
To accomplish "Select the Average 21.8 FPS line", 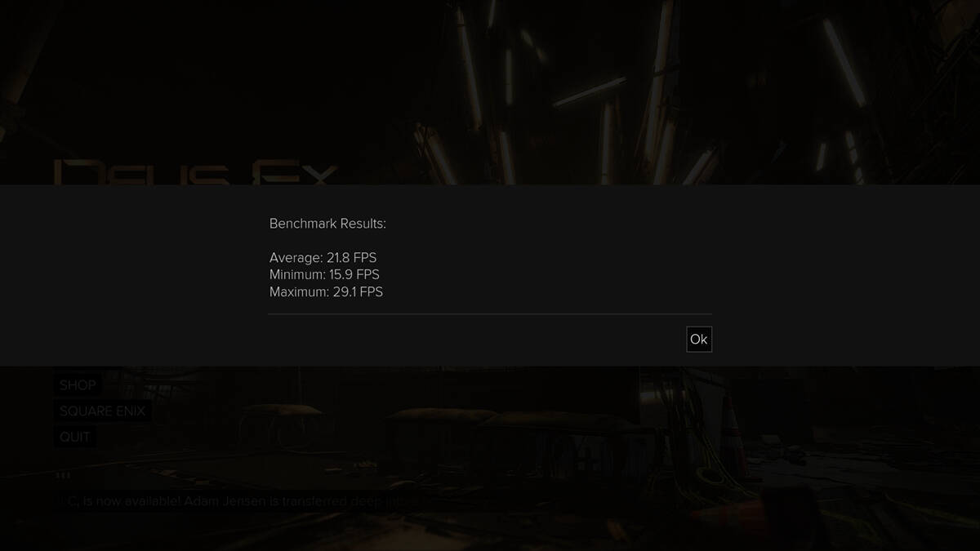I will [x=323, y=258].
